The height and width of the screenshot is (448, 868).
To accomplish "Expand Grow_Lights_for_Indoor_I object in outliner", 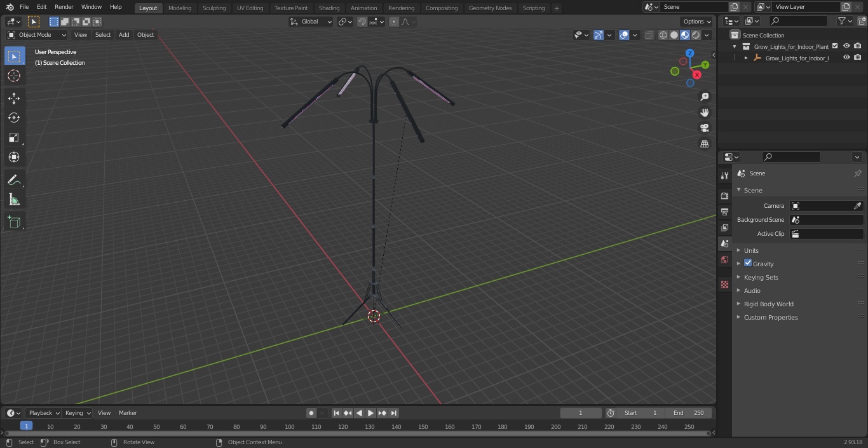I will [746, 58].
